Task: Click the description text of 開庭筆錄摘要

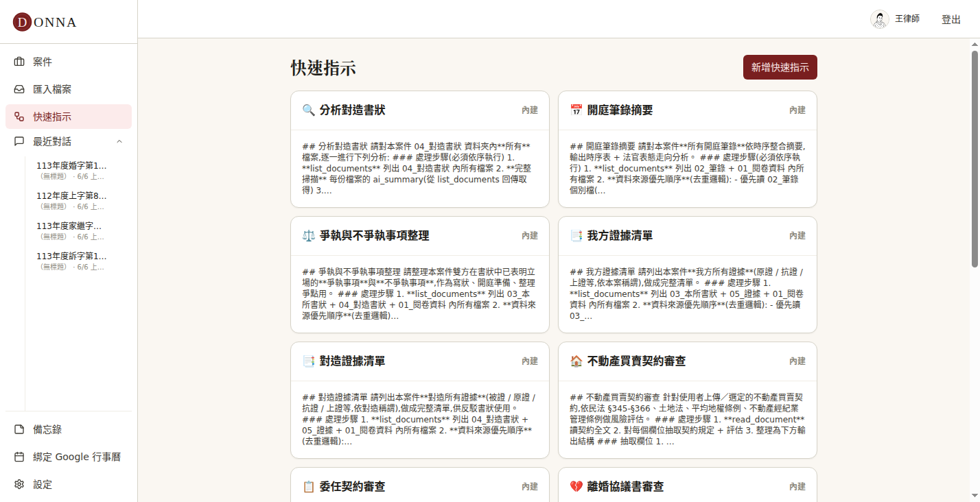Action: [687, 169]
